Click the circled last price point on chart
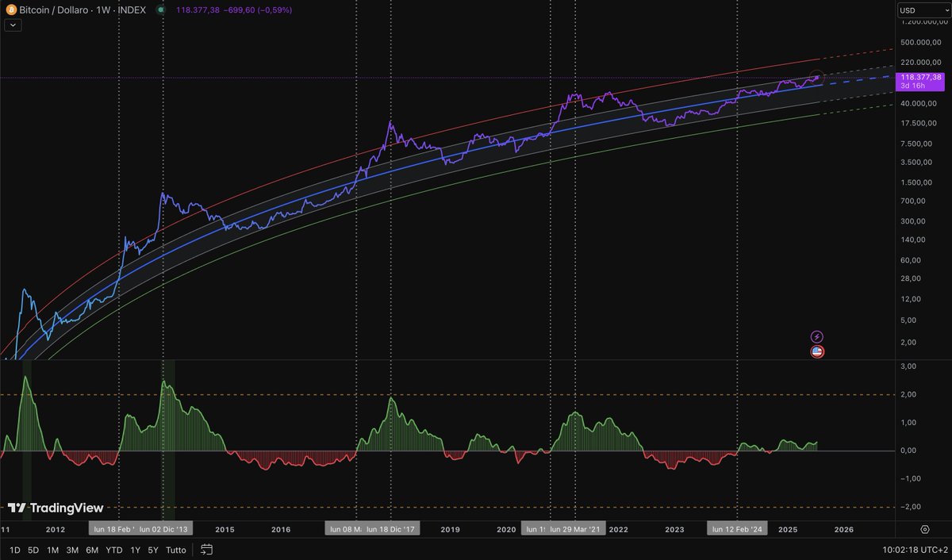The width and height of the screenshot is (952, 560). click(x=818, y=78)
